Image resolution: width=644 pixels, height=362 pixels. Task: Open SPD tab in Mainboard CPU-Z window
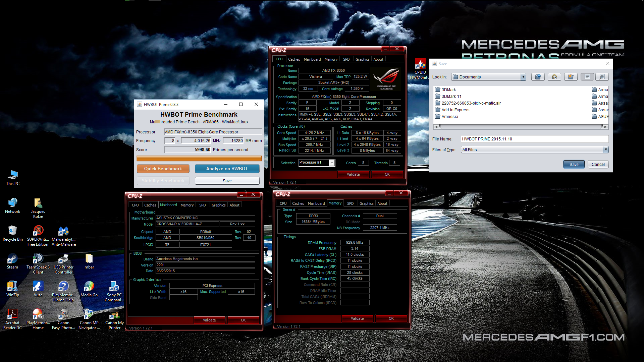pyautogui.click(x=203, y=205)
